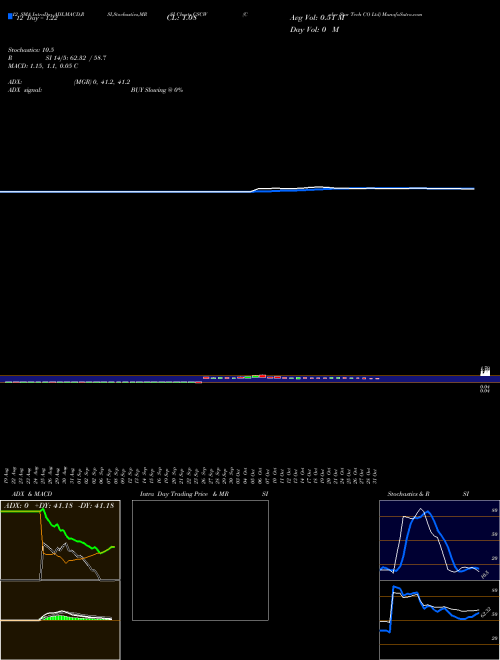Open the lower RSI chart panel
The width and height of the screenshot is (500, 660).
click(x=439, y=620)
